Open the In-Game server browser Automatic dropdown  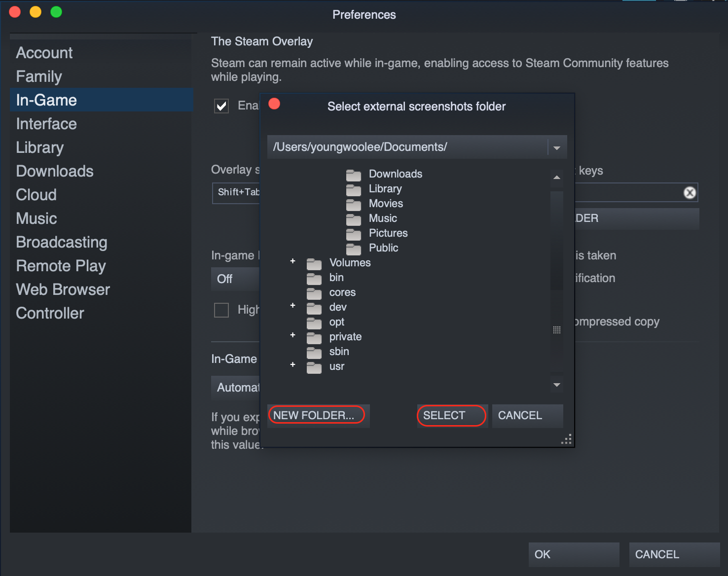tap(235, 388)
